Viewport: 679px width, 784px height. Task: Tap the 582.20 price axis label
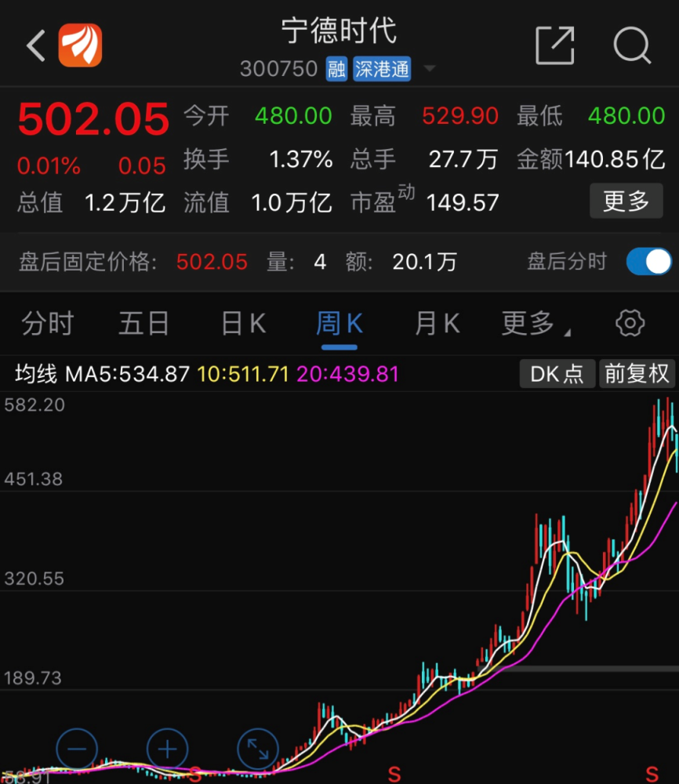[34, 405]
